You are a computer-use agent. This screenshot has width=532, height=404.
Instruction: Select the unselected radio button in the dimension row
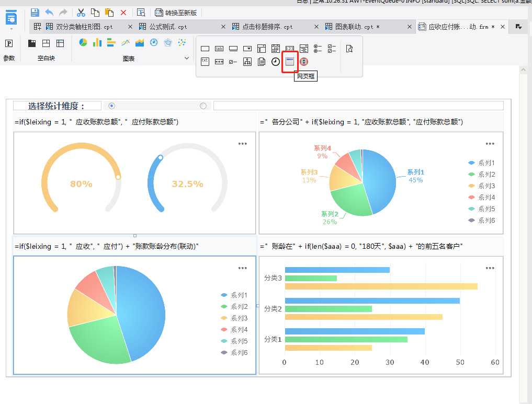203,106
